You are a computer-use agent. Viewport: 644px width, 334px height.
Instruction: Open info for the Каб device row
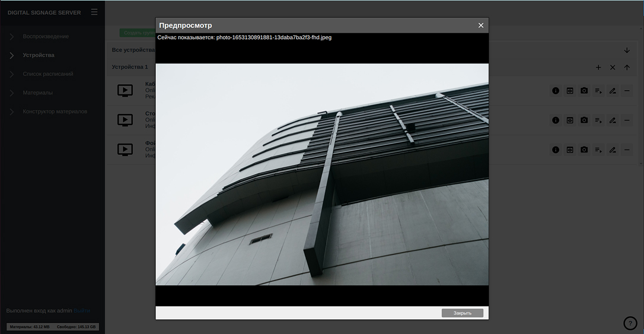click(x=556, y=91)
